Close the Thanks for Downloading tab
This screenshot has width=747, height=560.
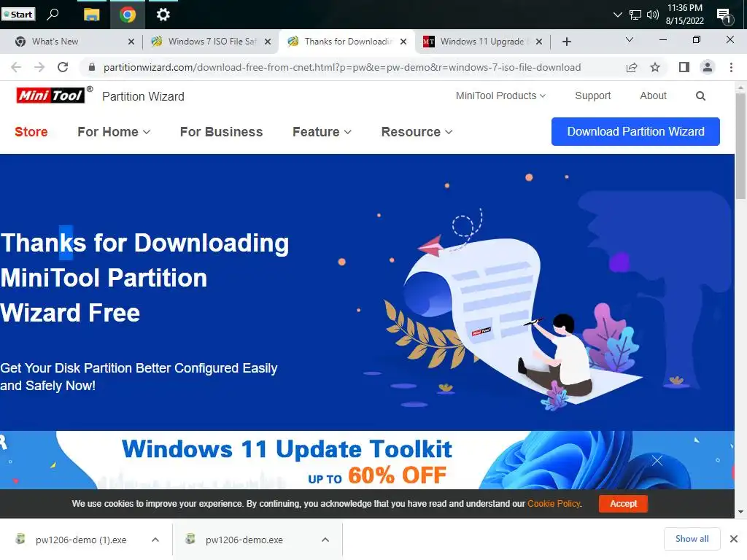tap(403, 42)
